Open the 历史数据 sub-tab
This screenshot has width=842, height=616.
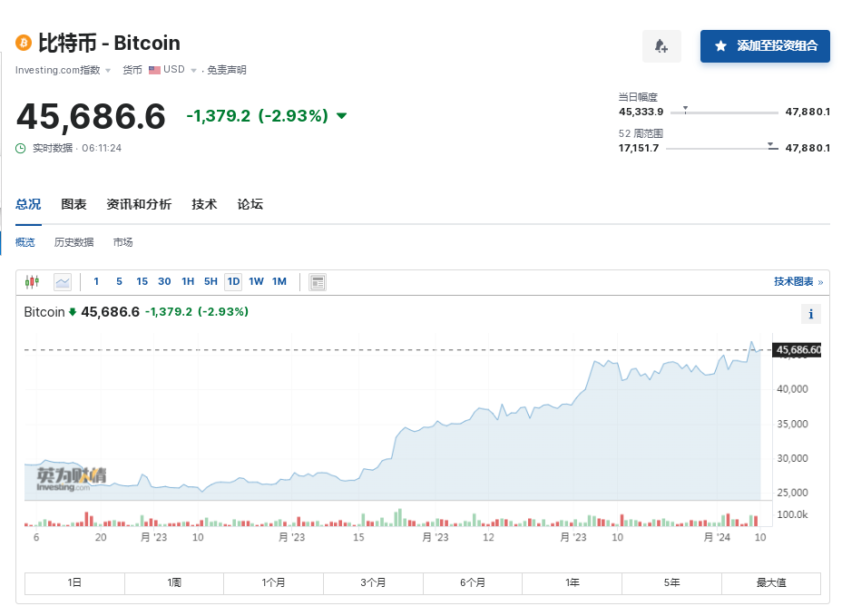click(73, 242)
